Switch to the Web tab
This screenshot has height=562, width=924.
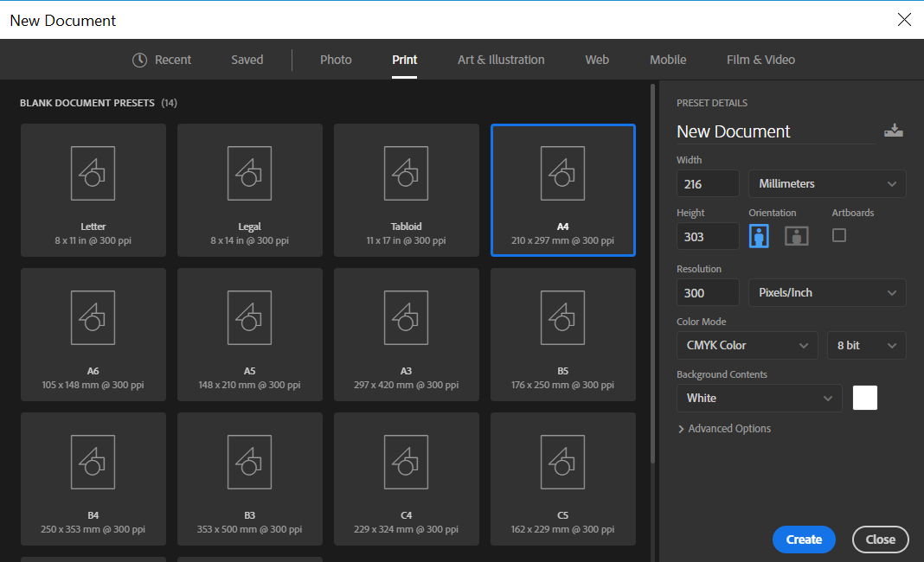pyautogui.click(x=597, y=60)
